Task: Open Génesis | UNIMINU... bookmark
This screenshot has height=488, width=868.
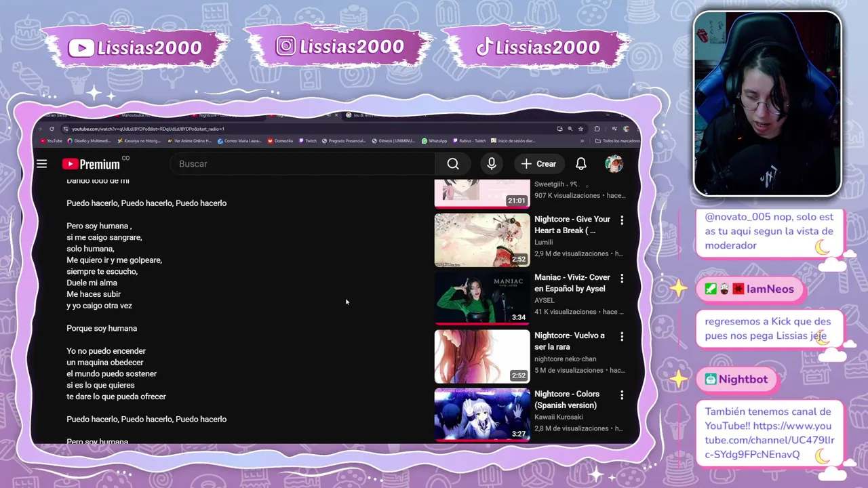Action: tap(393, 141)
